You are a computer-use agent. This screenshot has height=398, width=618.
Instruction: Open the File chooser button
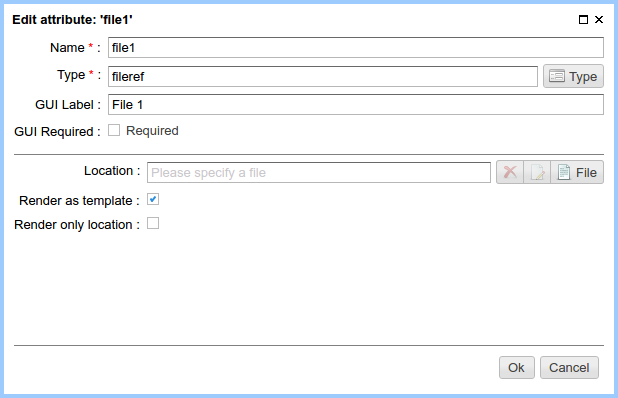[577, 172]
